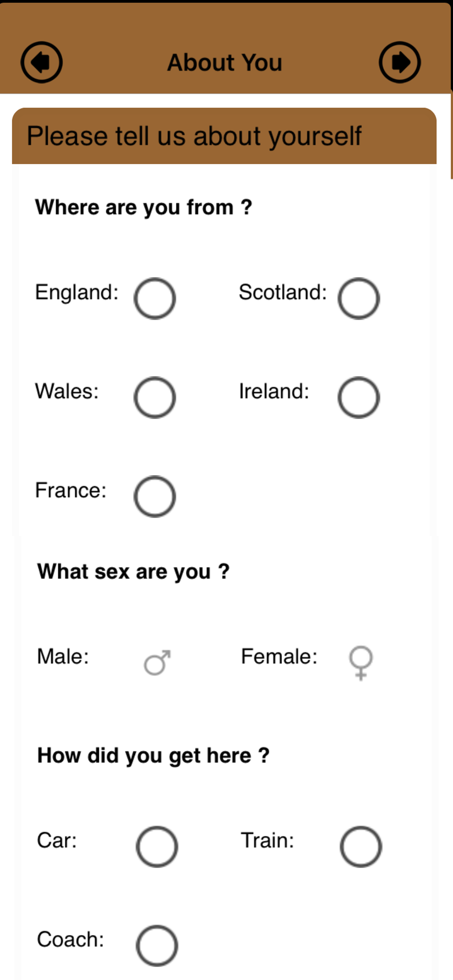Mark Ireland radio button
Viewport: 453px width, 980px height.
coord(359,397)
